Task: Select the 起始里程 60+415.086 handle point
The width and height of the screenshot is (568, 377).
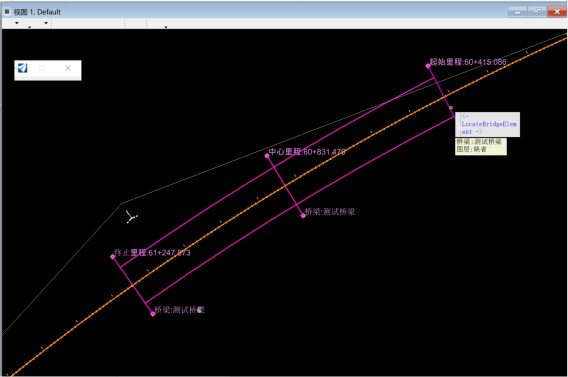Action: pos(428,66)
